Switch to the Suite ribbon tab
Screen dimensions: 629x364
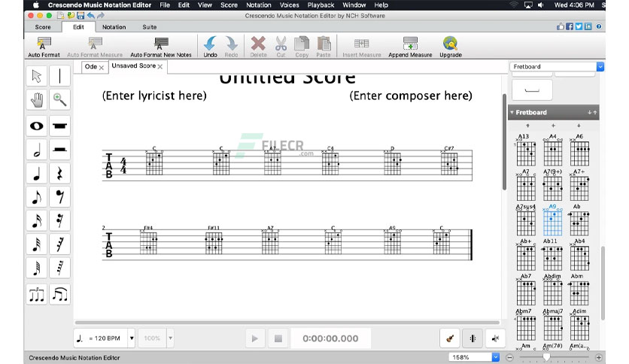149,27
